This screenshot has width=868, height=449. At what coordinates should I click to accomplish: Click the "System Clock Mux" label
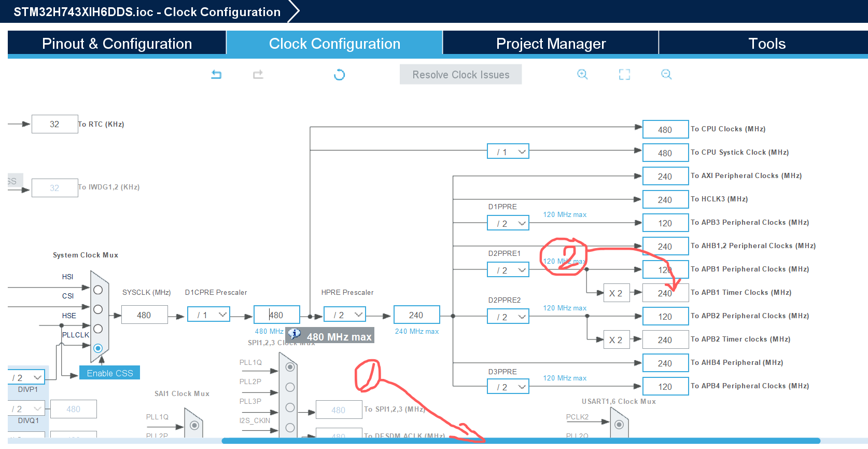(x=86, y=255)
